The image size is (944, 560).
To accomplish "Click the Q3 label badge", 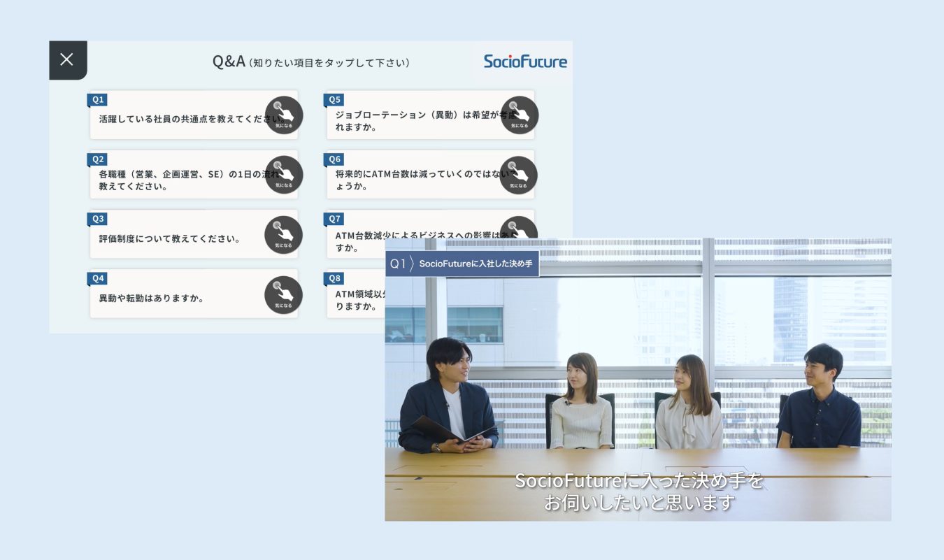I will pos(97,219).
